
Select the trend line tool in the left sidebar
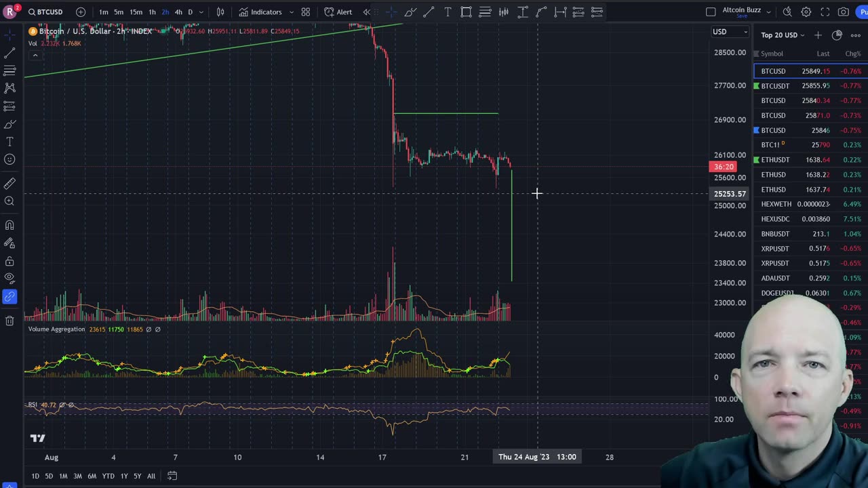(9, 53)
